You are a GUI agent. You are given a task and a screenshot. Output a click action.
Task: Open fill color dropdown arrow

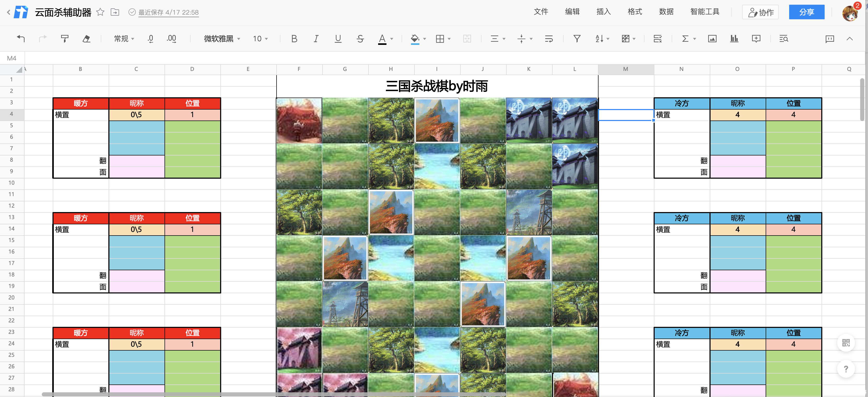[425, 39]
